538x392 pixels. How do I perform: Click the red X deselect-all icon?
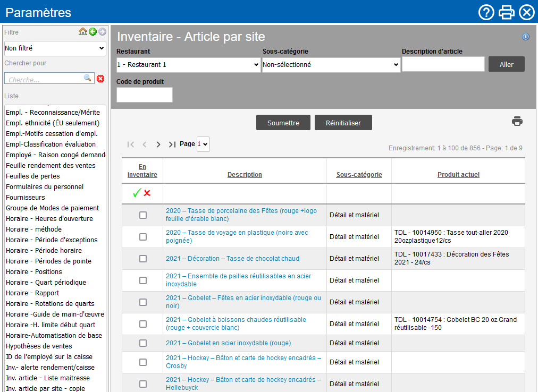tap(147, 193)
